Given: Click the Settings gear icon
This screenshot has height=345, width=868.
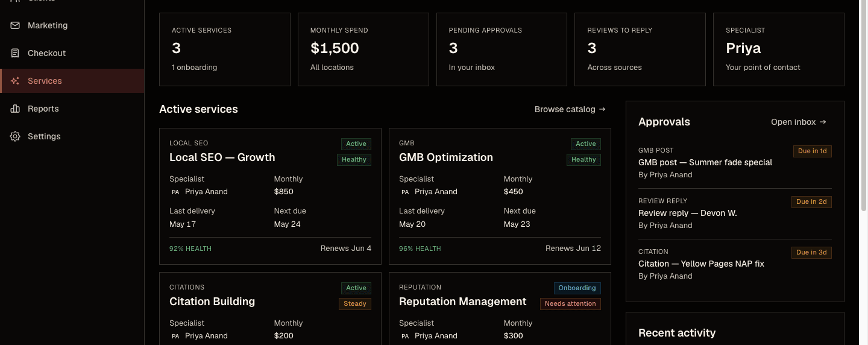Looking at the screenshot, I should point(15,136).
